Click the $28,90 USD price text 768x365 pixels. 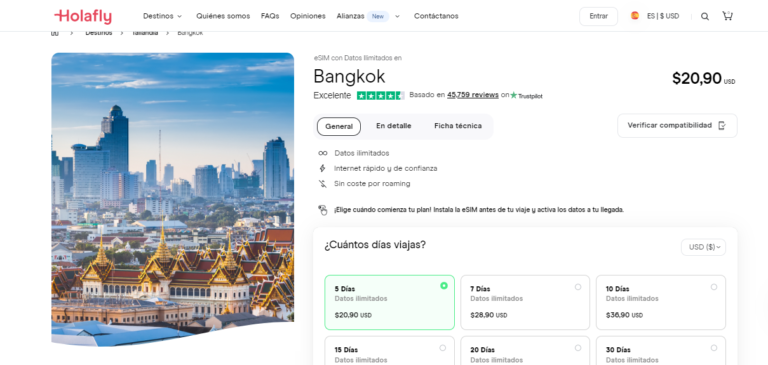(489, 315)
